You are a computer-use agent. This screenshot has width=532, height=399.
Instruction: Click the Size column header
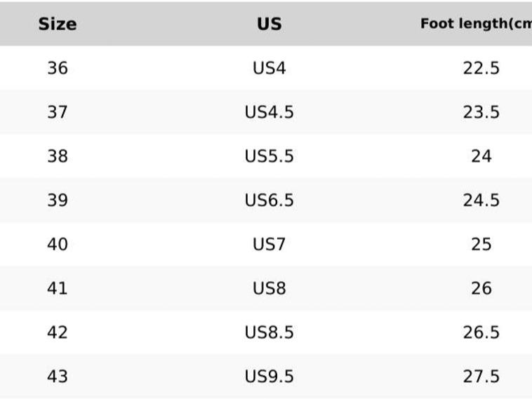coord(58,24)
